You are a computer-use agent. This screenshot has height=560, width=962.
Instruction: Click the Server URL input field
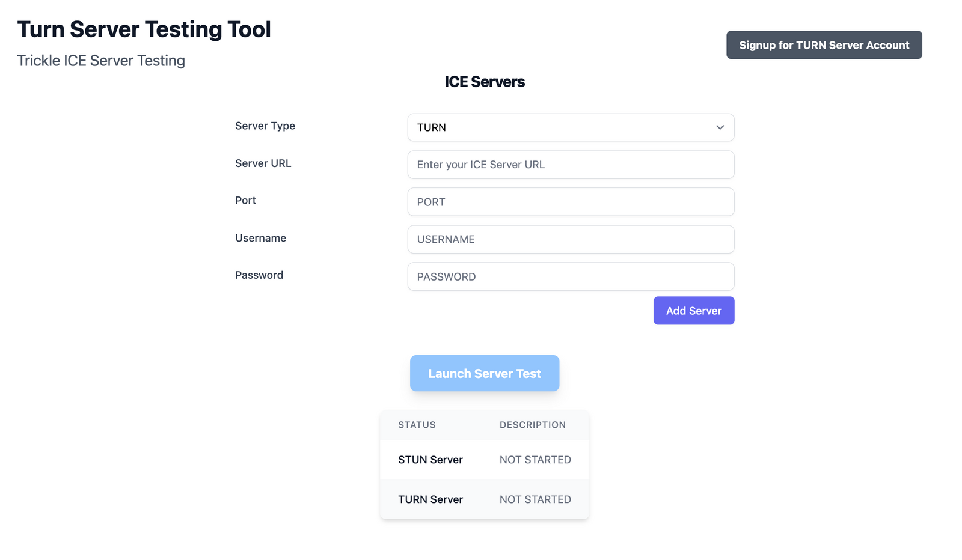[x=571, y=165]
